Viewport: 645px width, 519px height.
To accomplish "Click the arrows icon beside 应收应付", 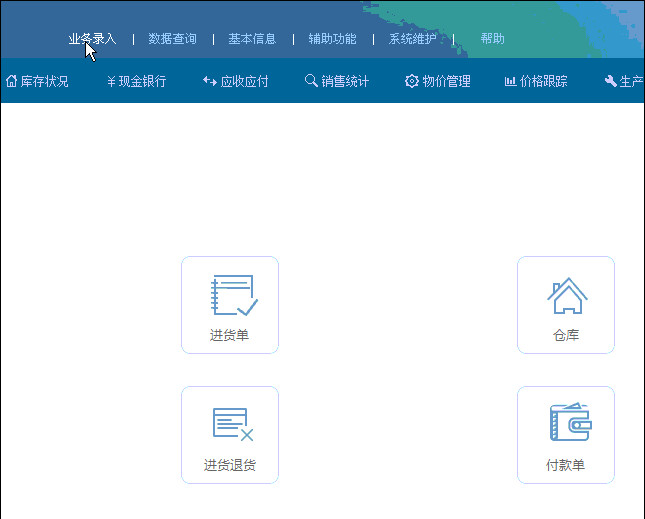I will click(x=209, y=81).
